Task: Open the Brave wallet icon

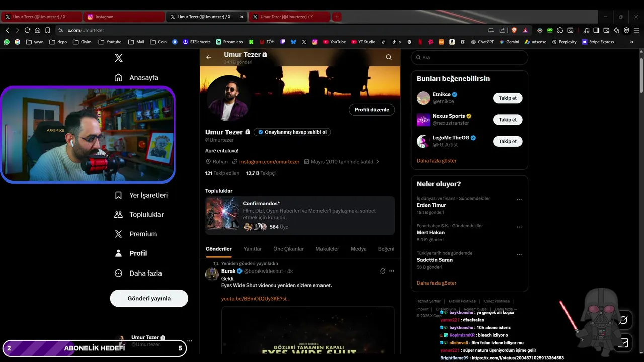Action: pos(606,30)
